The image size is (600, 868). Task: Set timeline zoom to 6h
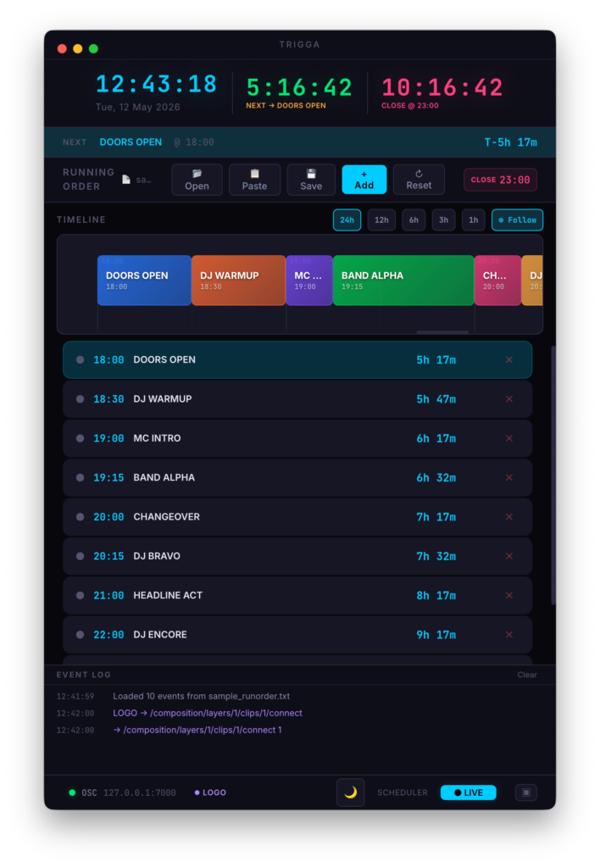coord(414,220)
